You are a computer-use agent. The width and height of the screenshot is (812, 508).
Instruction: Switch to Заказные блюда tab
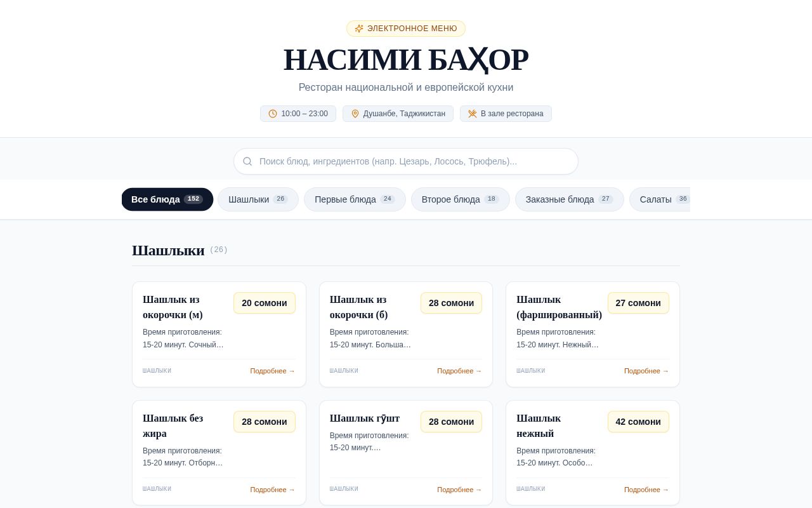(570, 199)
